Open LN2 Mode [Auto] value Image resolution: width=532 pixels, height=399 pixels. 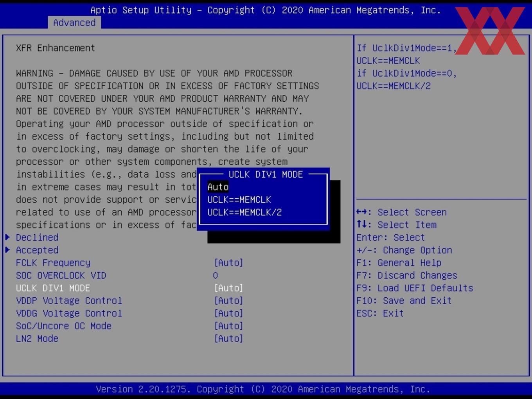pyautogui.click(x=228, y=338)
